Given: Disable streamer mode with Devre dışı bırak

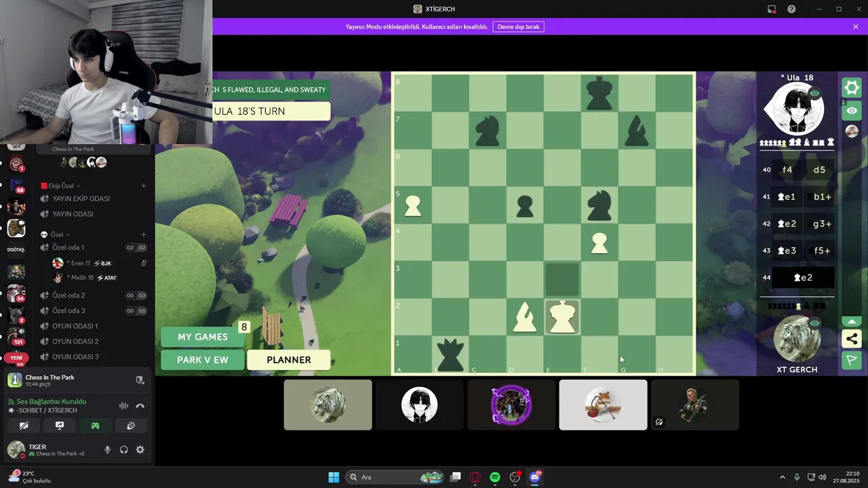Looking at the screenshot, I should [519, 26].
